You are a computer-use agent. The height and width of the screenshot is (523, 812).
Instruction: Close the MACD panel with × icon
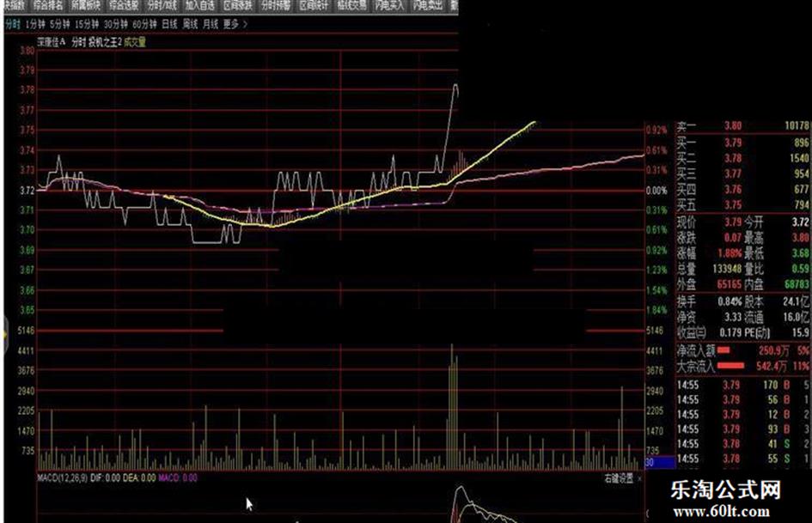click(639, 478)
